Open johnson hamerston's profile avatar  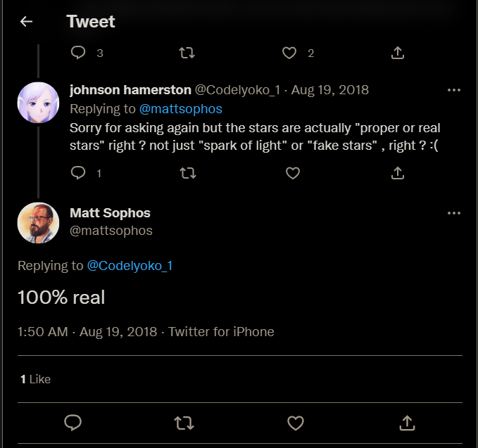(38, 103)
